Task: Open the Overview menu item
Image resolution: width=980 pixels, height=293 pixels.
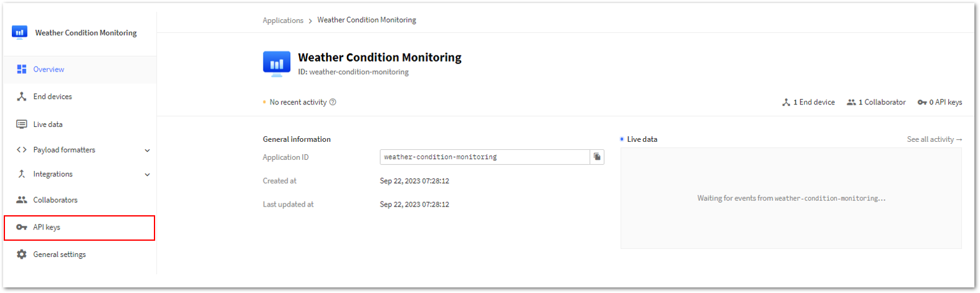Action: pos(80,70)
